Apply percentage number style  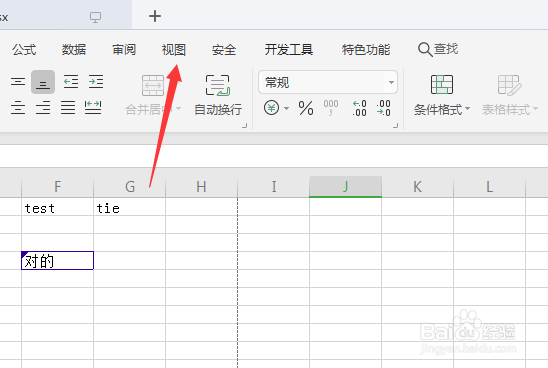tap(306, 108)
